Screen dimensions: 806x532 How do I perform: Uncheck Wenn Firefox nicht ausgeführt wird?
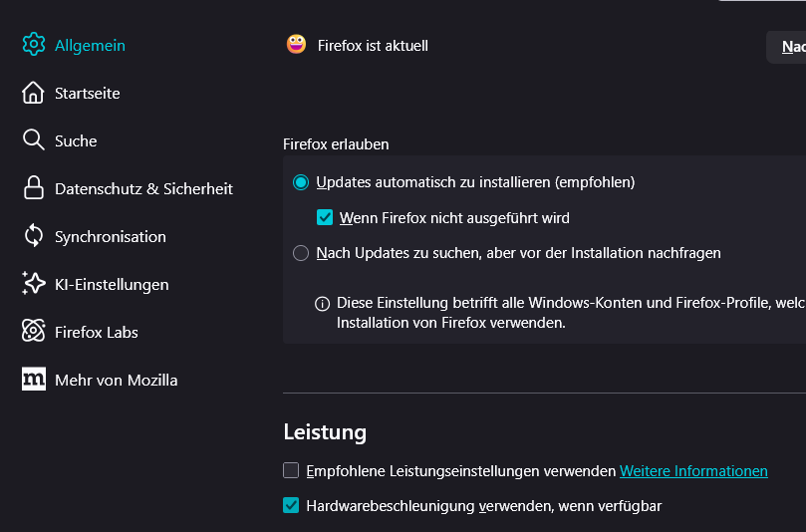[x=325, y=217]
